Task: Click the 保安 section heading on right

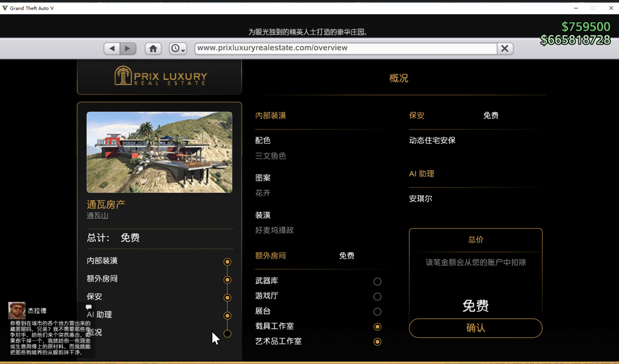Action: 417,115
